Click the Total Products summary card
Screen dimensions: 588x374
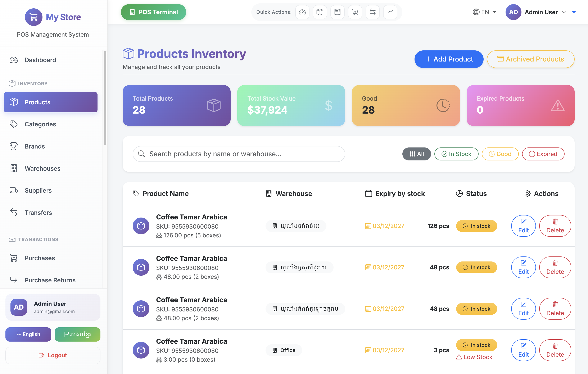[x=177, y=105]
